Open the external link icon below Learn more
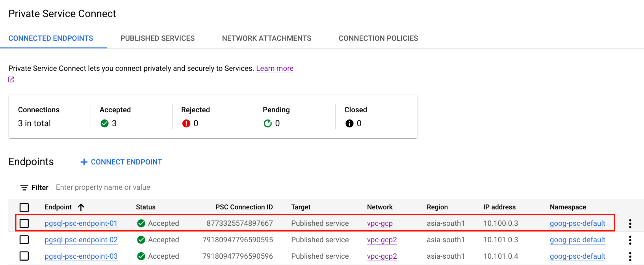This screenshot has height=265, width=644. point(11,79)
